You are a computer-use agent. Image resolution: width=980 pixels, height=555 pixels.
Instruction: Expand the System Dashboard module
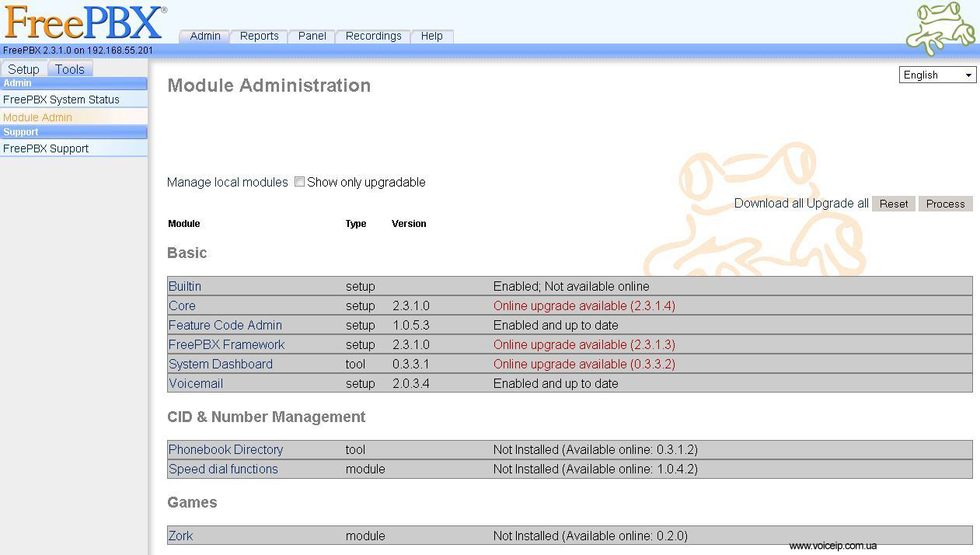pos(221,364)
